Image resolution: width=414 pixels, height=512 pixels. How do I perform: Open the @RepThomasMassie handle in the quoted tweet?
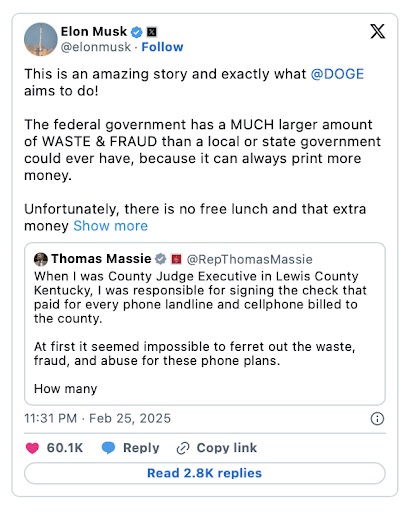[250, 259]
